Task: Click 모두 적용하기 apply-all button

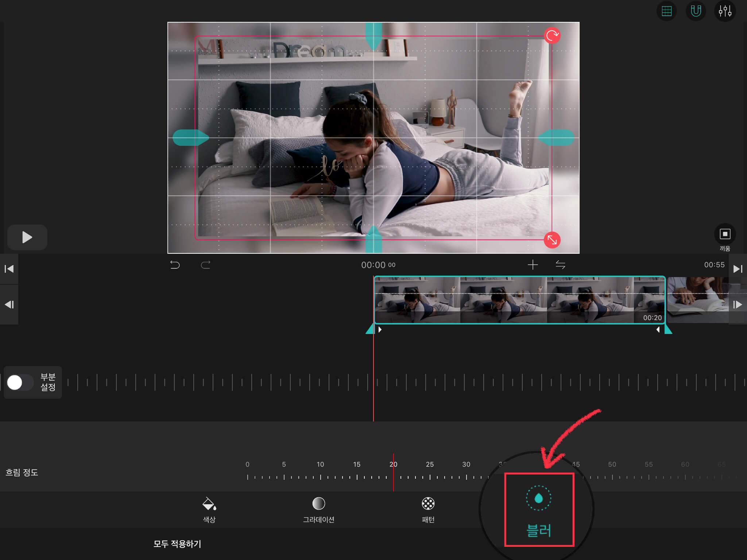Action: click(177, 544)
